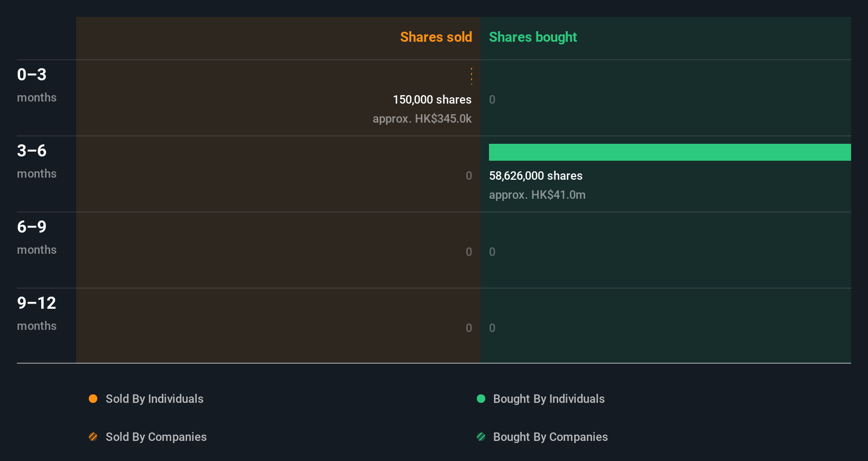Select the 6–9 months row label
This screenshot has width=868, height=461.
(36, 237)
